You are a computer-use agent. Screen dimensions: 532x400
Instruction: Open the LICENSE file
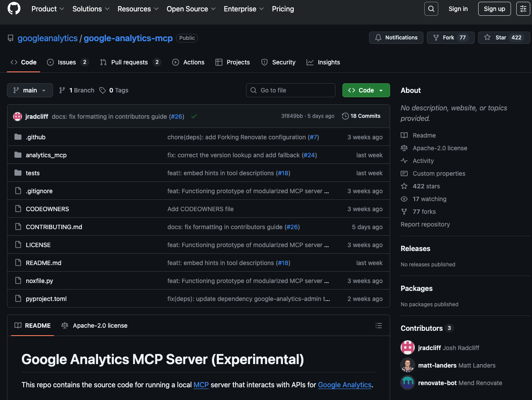click(38, 245)
